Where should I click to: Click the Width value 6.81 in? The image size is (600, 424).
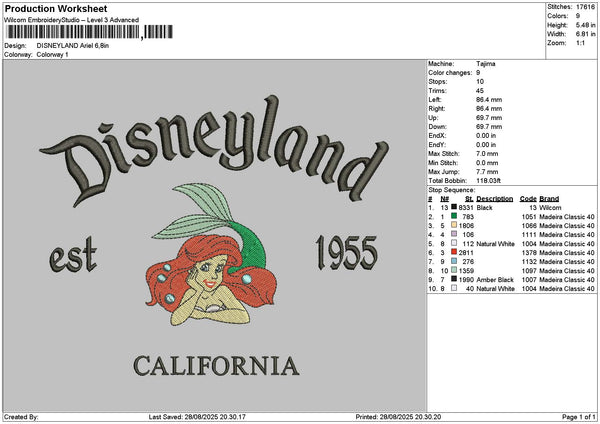585,34
